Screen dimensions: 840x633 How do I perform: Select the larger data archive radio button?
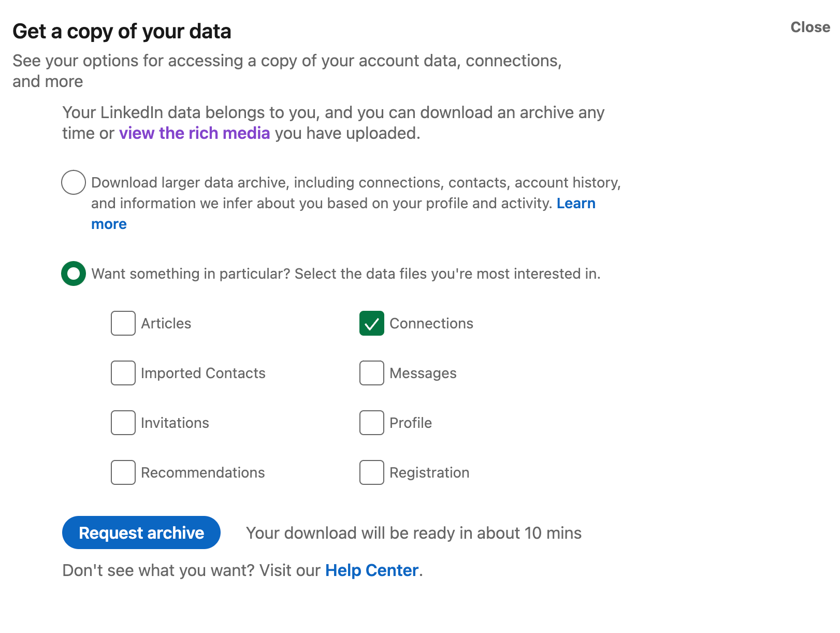click(74, 182)
